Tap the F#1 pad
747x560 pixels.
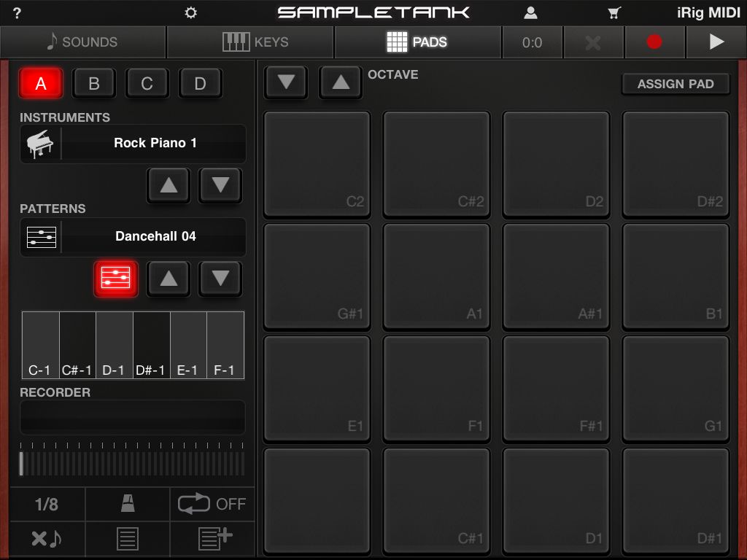(556, 389)
